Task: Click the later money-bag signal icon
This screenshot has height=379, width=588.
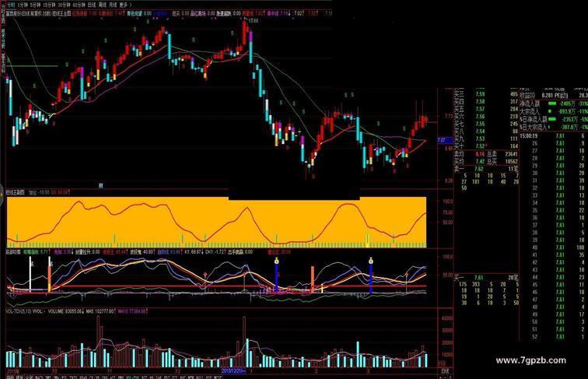Action: tap(371, 261)
